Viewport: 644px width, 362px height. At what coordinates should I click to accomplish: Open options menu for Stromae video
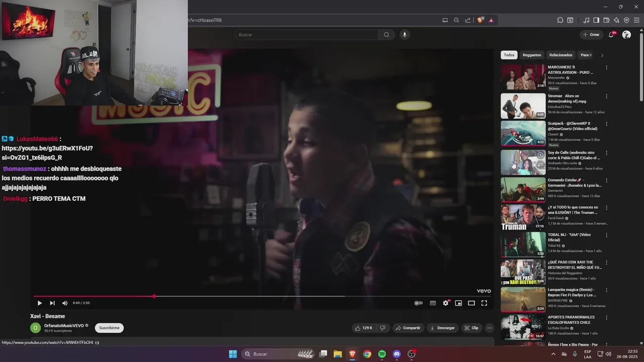pyautogui.click(x=606, y=96)
